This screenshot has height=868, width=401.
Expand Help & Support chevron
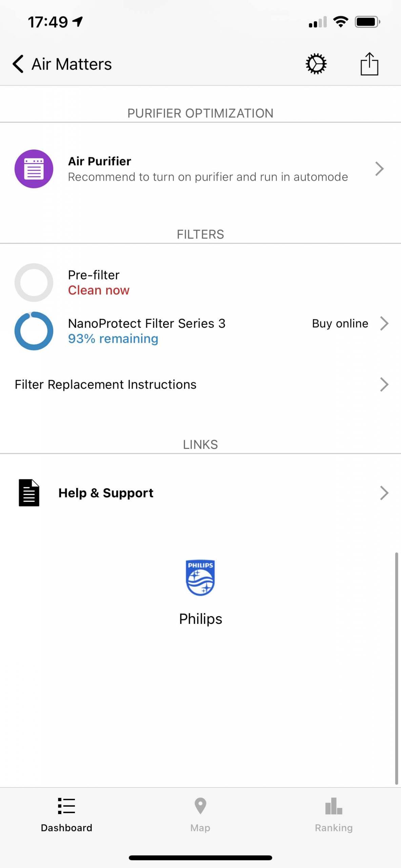click(384, 493)
